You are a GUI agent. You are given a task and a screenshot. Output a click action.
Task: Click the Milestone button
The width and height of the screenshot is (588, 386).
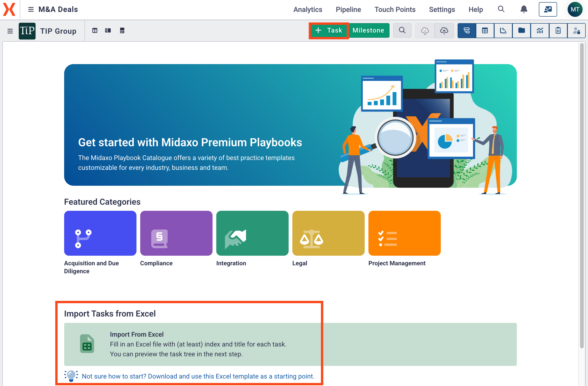click(368, 31)
